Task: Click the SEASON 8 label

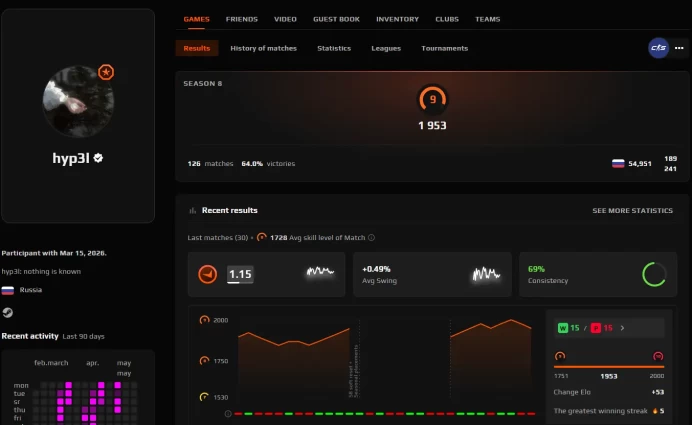Action: point(203,83)
